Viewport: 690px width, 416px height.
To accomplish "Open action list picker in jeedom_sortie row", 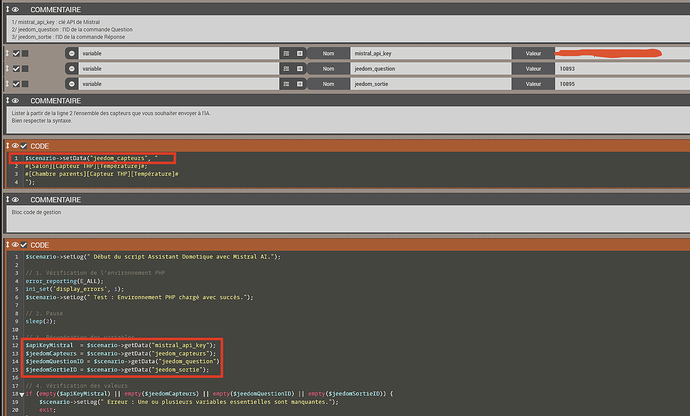I will [286, 84].
